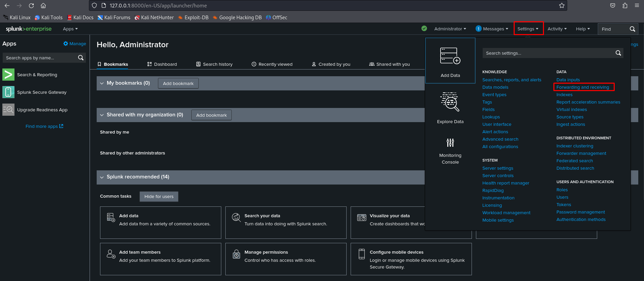Open the Indexes settings link

[x=564, y=94]
